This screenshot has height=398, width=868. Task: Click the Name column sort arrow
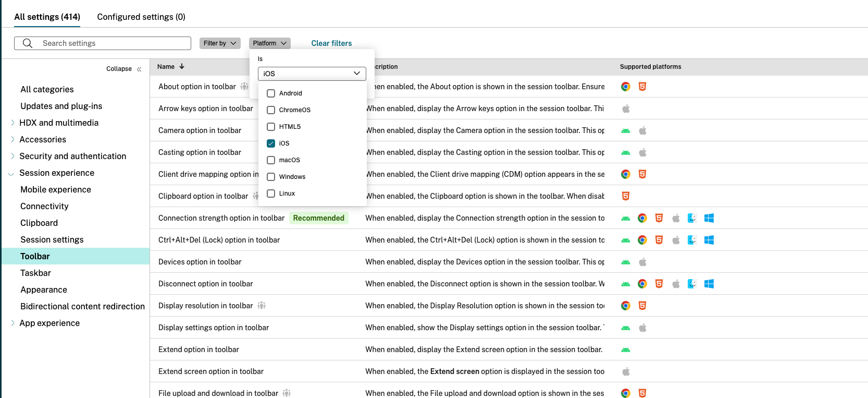click(x=182, y=67)
